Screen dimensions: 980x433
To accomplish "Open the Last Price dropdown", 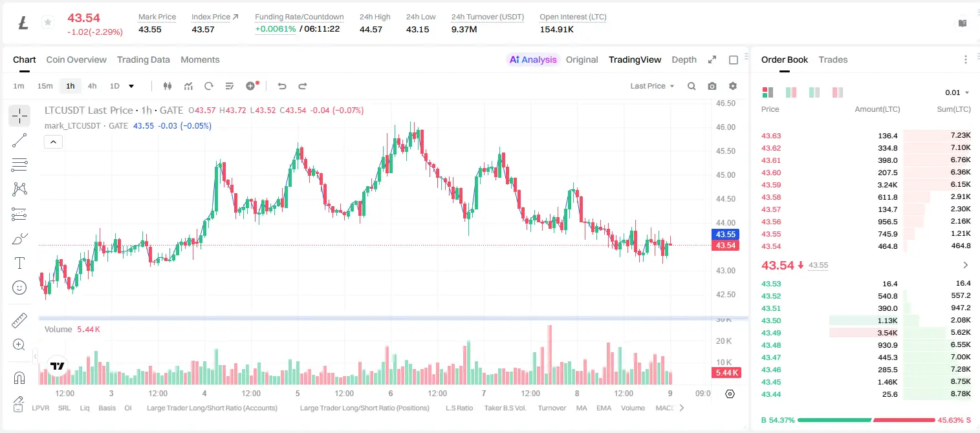I will (652, 86).
